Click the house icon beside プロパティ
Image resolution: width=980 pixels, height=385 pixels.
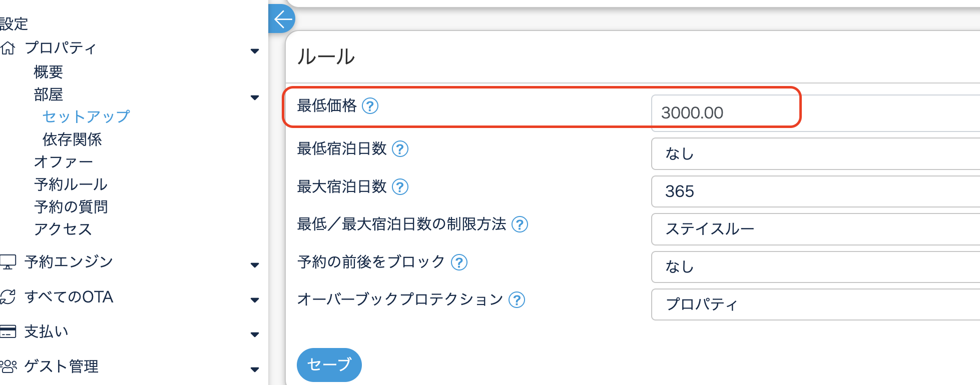(8, 48)
